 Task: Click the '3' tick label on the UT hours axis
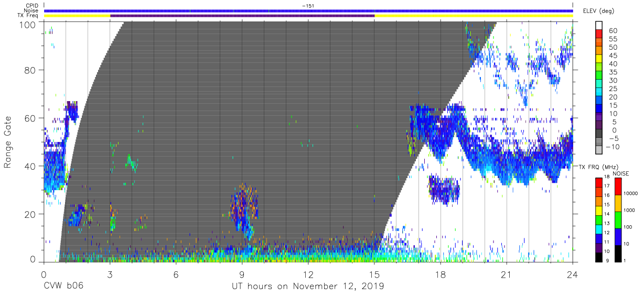click(110, 275)
